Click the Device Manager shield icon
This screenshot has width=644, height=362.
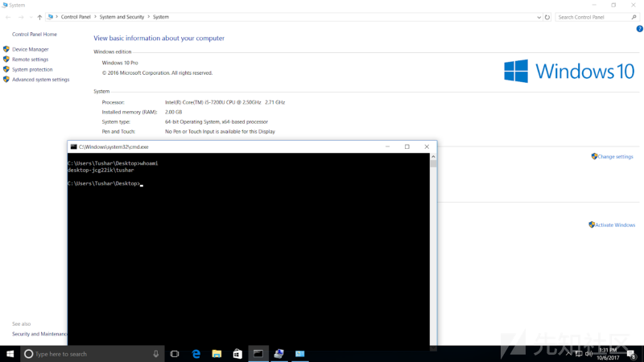pyautogui.click(x=6, y=49)
